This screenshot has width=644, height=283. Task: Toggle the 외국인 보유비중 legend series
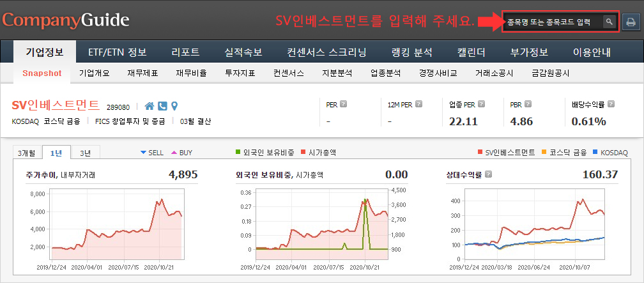pos(264,153)
